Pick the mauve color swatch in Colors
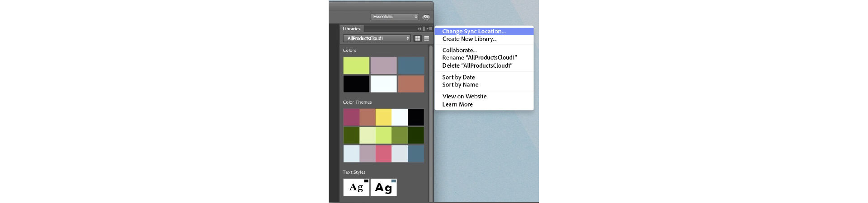 pyautogui.click(x=383, y=65)
